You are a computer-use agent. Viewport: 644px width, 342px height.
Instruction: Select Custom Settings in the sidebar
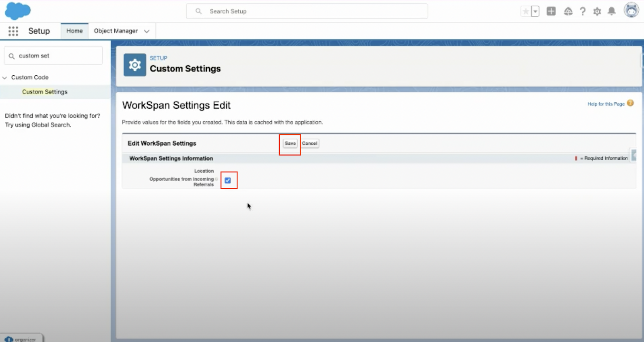(45, 92)
